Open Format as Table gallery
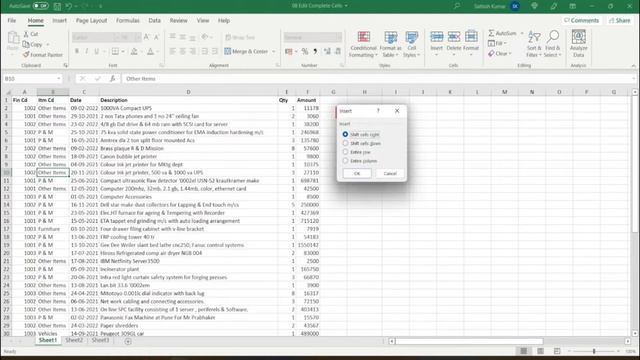The width and height of the screenshot is (640, 360). point(391,44)
